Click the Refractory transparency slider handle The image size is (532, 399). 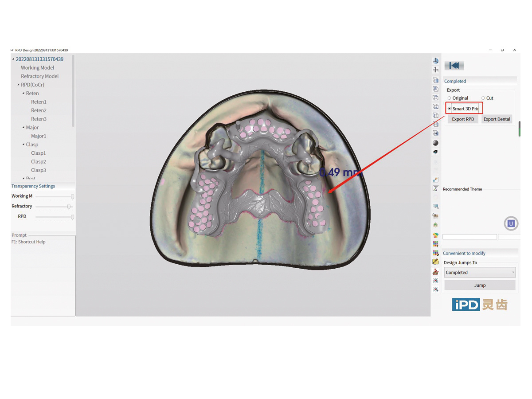pos(69,207)
